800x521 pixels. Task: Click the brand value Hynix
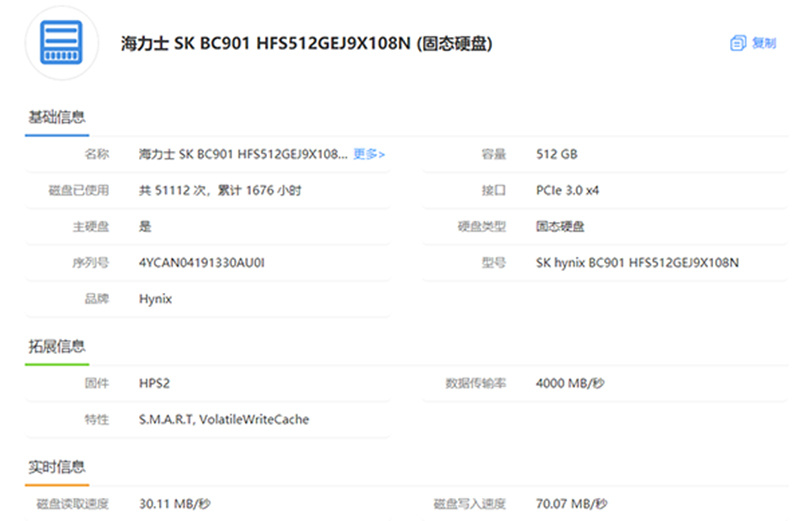(x=155, y=299)
